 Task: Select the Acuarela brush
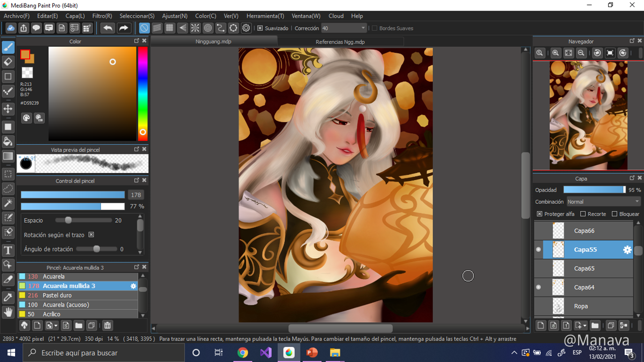coord(78,277)
